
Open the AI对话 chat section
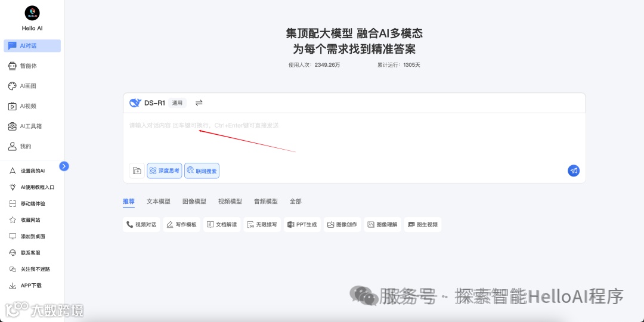32,45
